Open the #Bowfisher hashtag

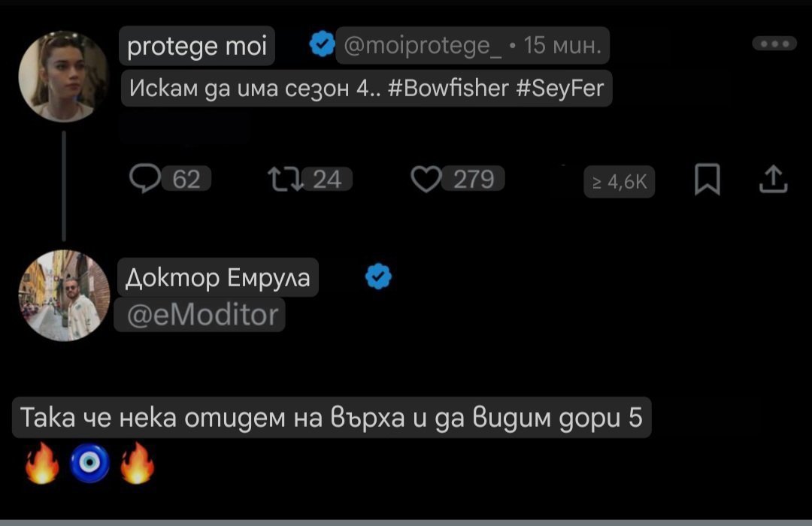pyautogui.click(x=450, y=89)
